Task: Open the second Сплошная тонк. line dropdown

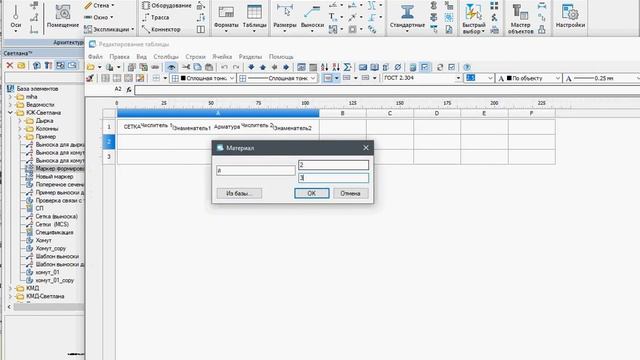Action: pos(278,78)
